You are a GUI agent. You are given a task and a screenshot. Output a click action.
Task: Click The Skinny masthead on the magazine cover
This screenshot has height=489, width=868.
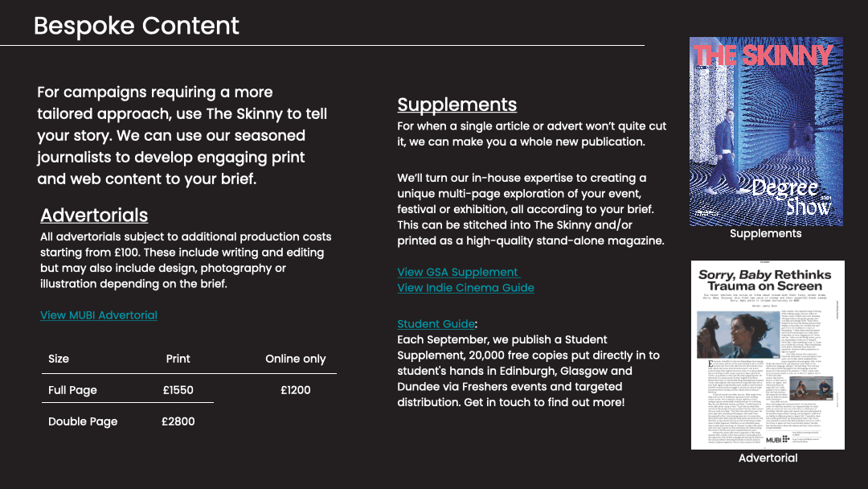pyautogui.click(x=762, y=55)
